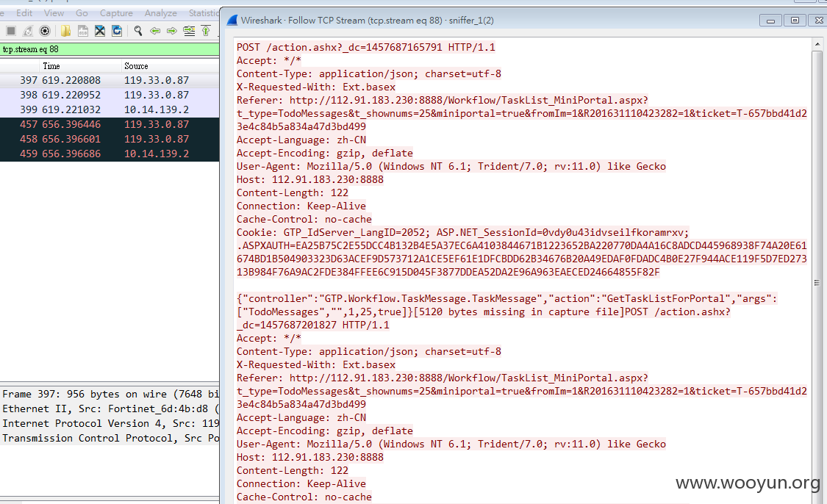Open a capture file with the folder icon

[x=65, y=31]
